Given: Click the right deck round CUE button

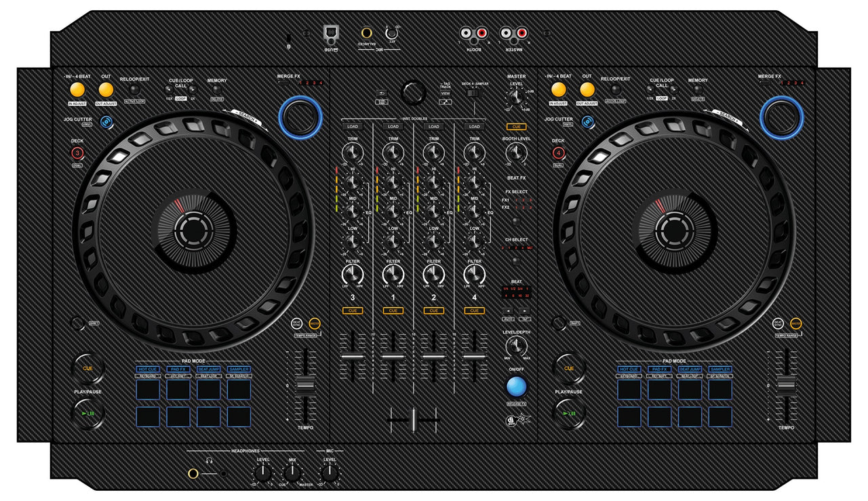Looking at the screenshot, I should pos(569,368).
